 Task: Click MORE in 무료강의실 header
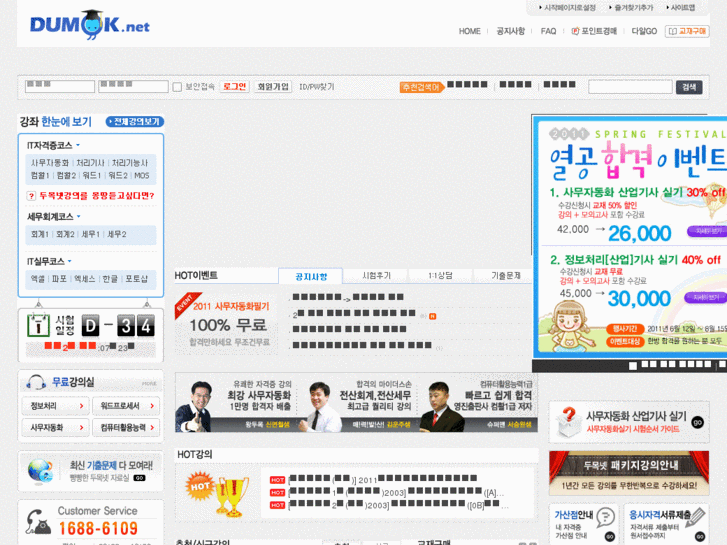point(149,384)
